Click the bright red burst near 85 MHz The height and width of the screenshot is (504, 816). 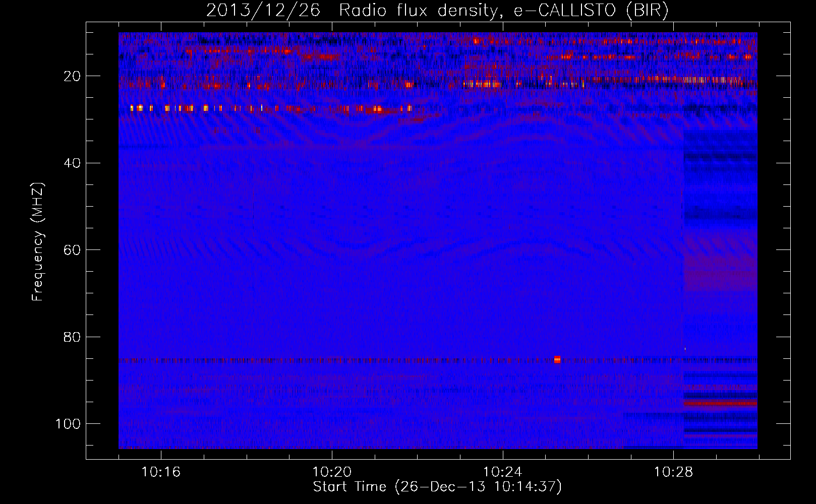coord(557,359)
